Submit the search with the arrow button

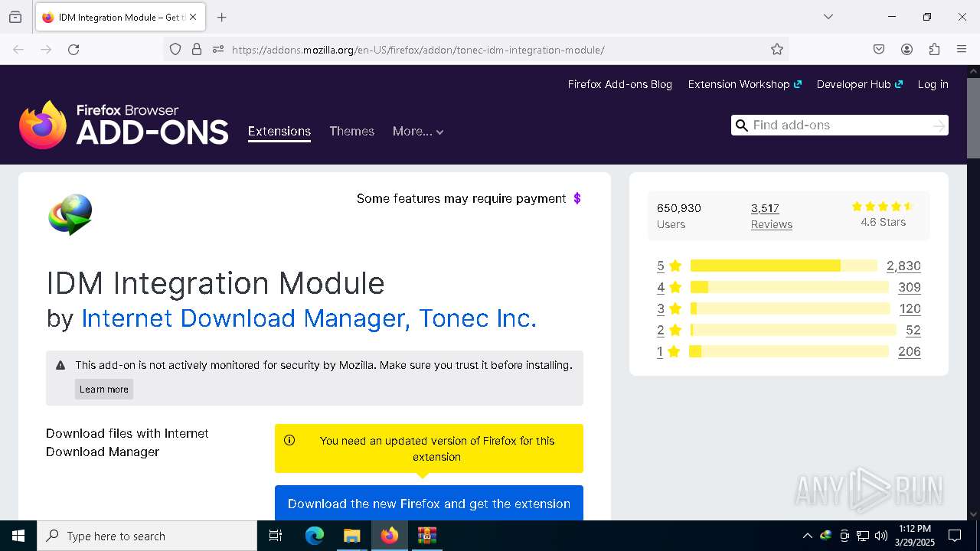[939, 126]
